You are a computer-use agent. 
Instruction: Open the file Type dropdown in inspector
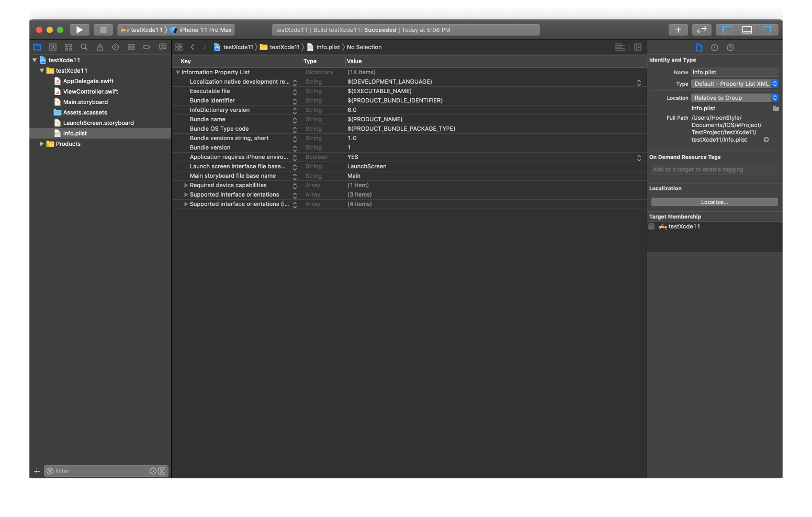[x=735, y=84]
